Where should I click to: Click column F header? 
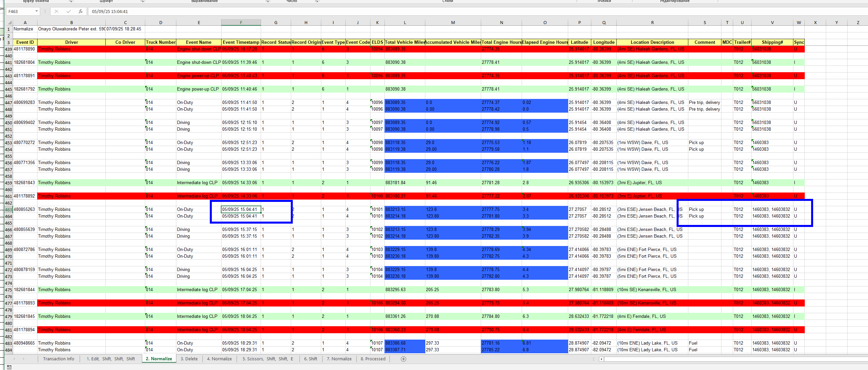(x=241, y=22)
